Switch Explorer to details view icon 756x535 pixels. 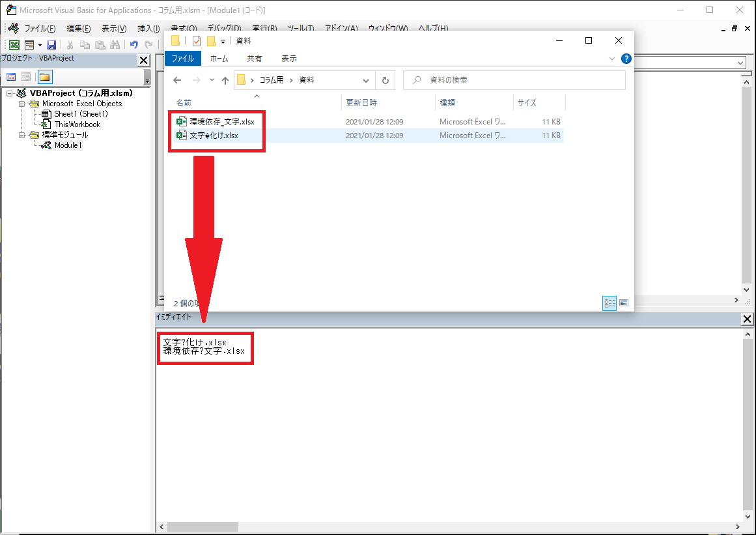click(x=609, y=303)
